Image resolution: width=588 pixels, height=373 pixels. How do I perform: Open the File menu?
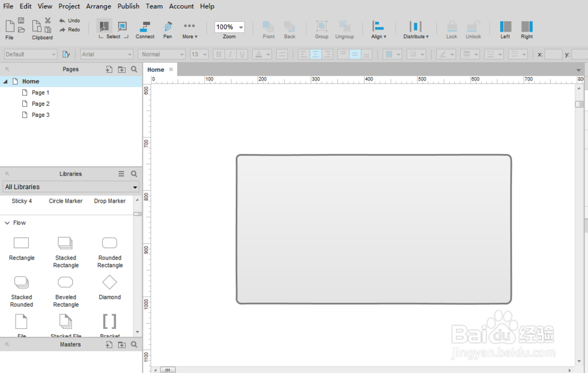pyautogui.click(x=8, y=6)
